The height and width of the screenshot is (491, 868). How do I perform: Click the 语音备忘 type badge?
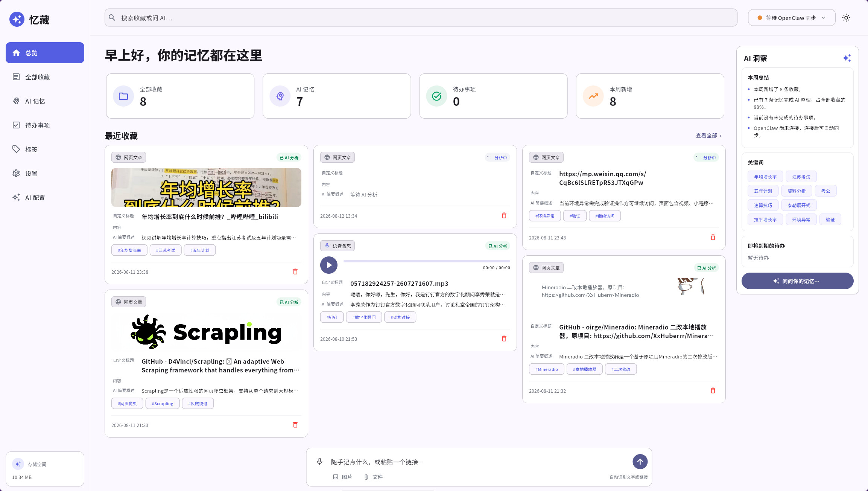pyautogui.click(x=337, y=246)
